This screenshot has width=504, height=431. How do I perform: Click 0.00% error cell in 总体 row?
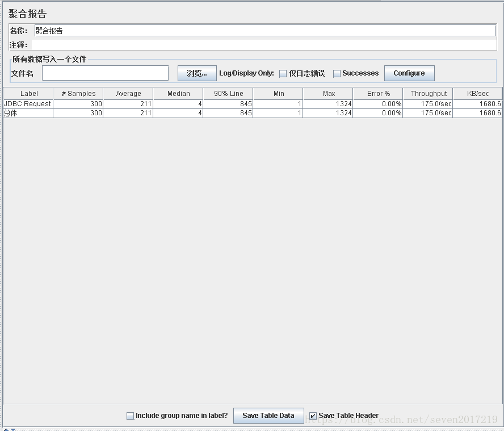[x=378, y=113]
